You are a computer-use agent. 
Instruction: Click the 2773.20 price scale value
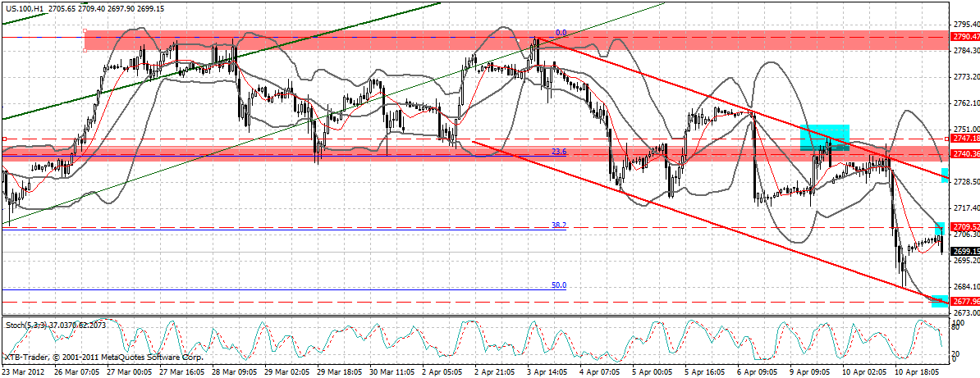[966, 76]
